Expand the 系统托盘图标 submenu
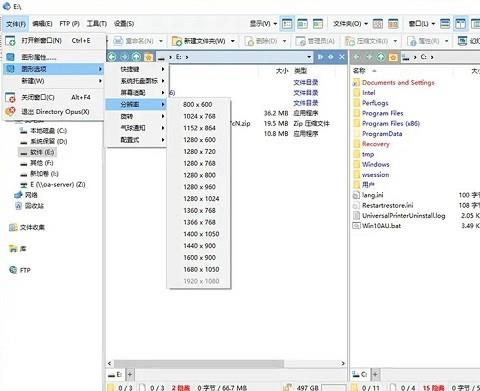Screen dimensions: 480x391 pos(136,81)
